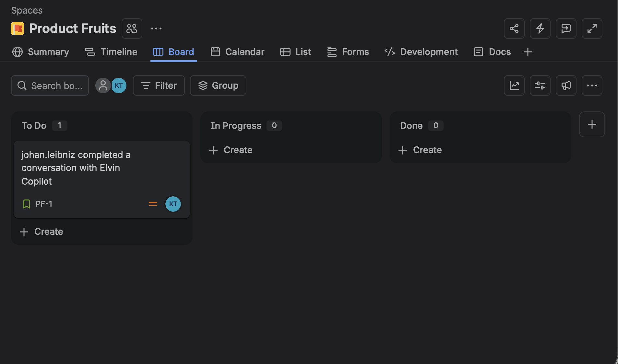Image resolution: width=618 pixels, height=364 pixels.
Task: Open the automation lightning bolt button
Action: (x=540, y=28)
